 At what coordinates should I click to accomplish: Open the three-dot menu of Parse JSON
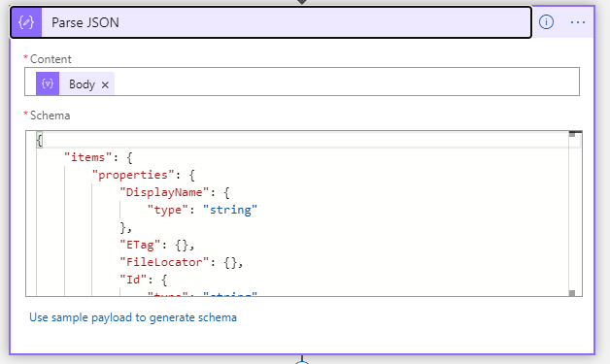pyautogui.click(x=578, y=22)
